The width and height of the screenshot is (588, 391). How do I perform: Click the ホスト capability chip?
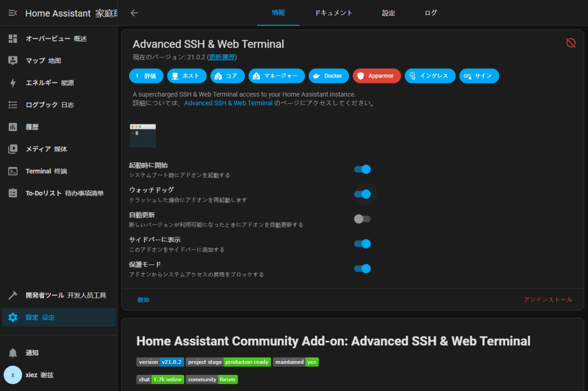point(187,76)
